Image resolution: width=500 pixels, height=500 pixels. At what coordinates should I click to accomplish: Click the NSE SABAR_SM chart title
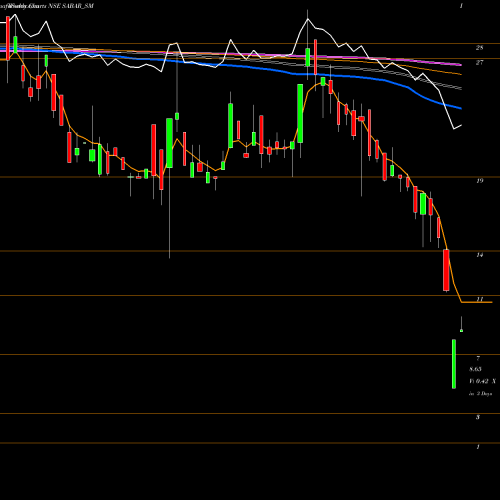71,6
